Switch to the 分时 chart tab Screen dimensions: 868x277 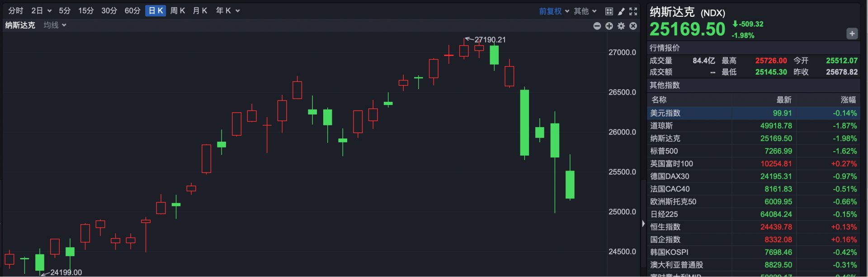15,10
